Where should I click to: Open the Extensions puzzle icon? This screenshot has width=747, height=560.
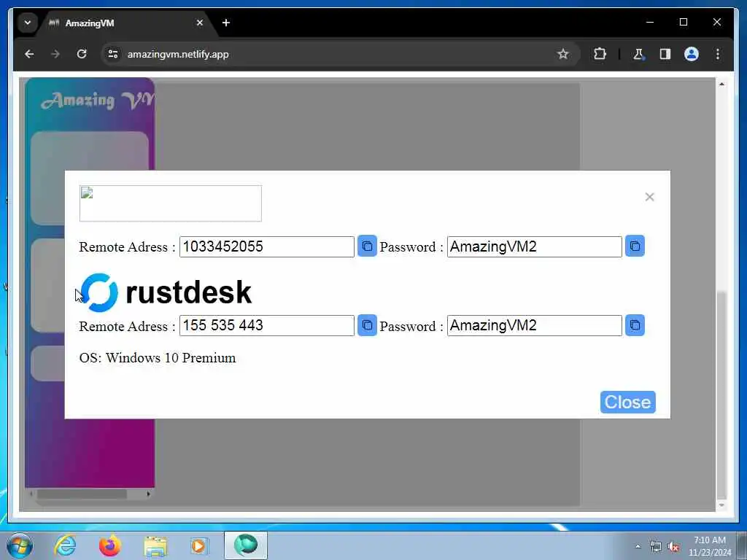coord(600,54)
